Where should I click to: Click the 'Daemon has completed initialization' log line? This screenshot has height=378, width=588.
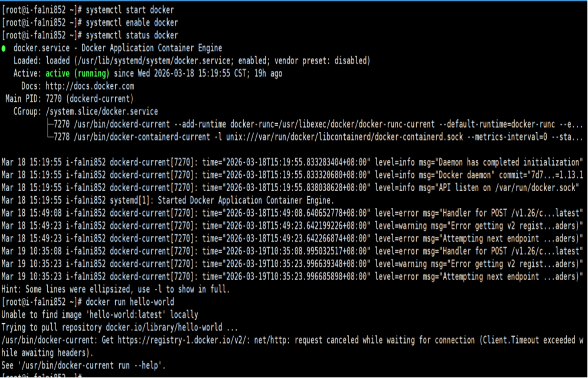click(x=292, y=163)
